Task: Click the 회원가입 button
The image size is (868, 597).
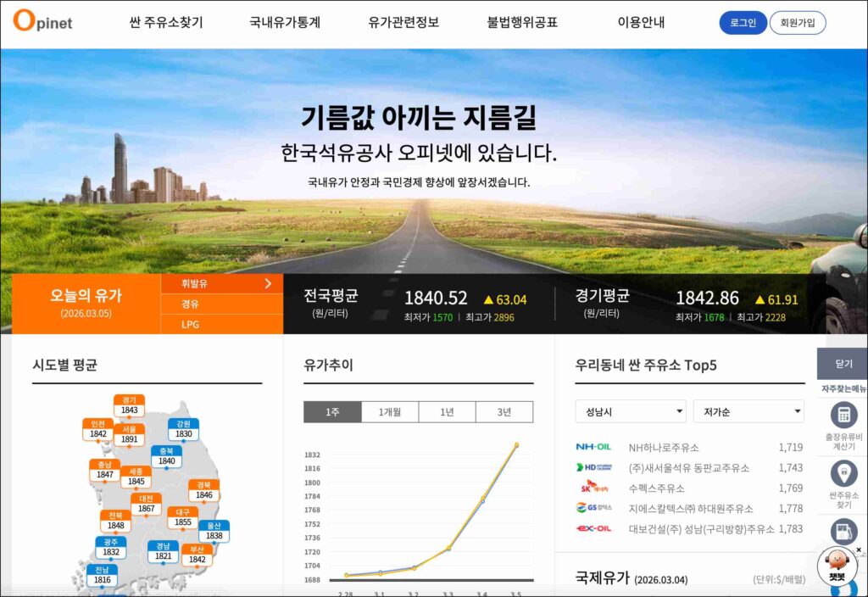Action: (797, 23)
